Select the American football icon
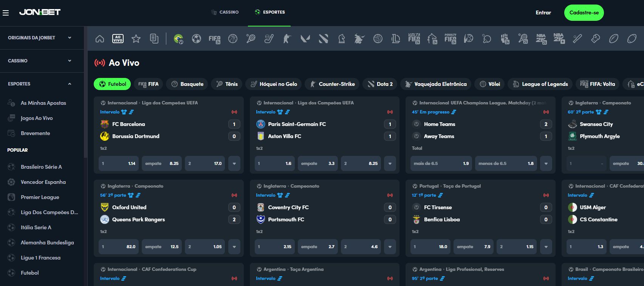This screenshot has height=286, width=644. [614, 39]
